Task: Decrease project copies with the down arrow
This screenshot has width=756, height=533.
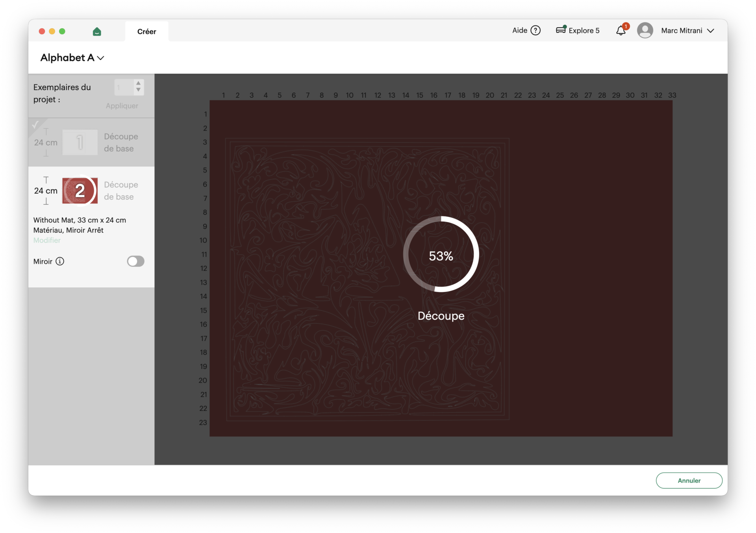Action: click(138, 90)
